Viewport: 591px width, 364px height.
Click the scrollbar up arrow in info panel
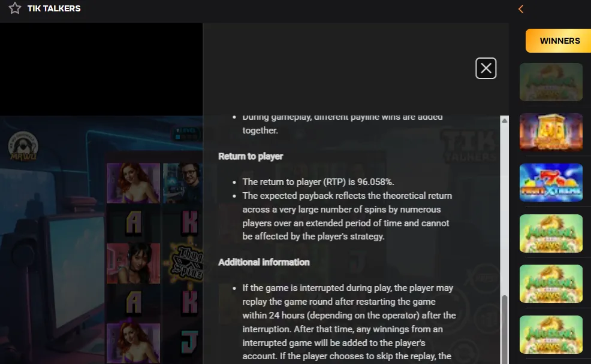[x=504, y=120]
